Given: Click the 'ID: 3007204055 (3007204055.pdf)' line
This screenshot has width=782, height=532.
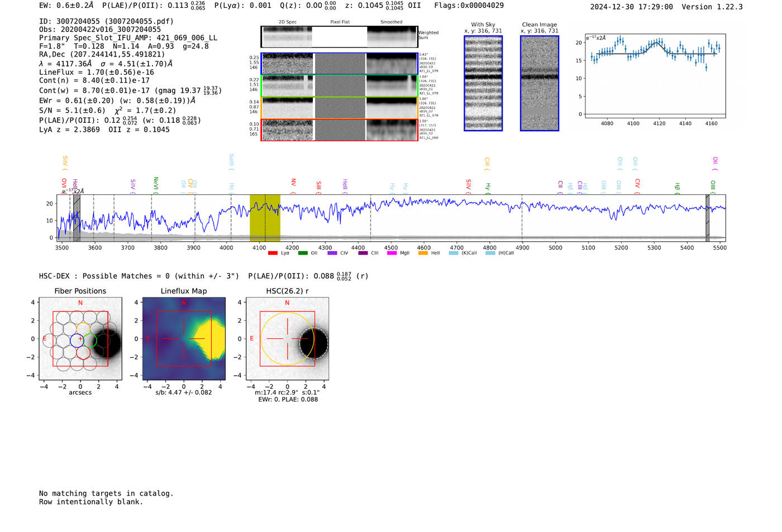Looking at the screenshot, I should 106,21.
